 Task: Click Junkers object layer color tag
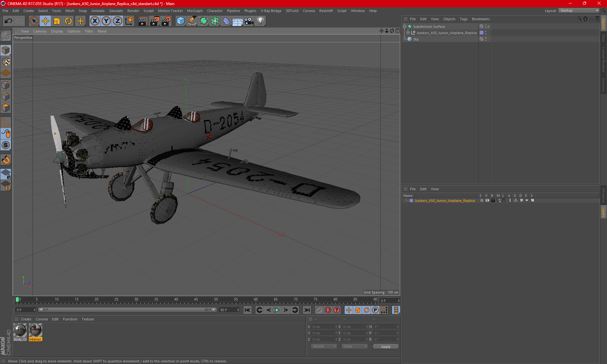pyautogui.click(x=481, y=33)
